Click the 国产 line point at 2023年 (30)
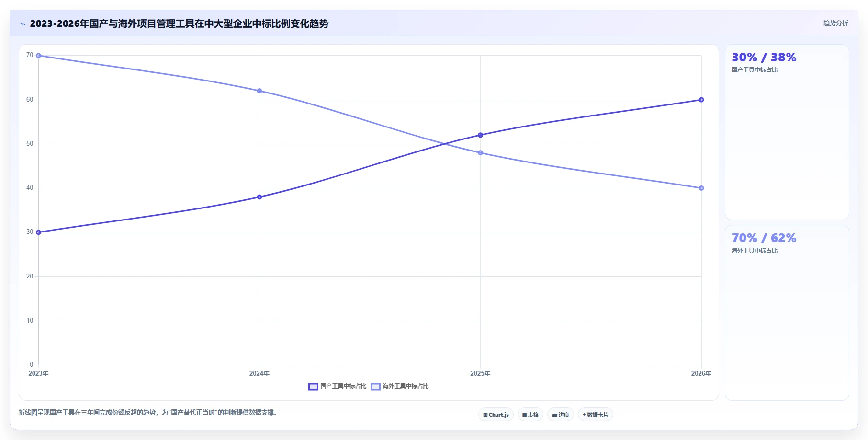 (x=38, y=232)
